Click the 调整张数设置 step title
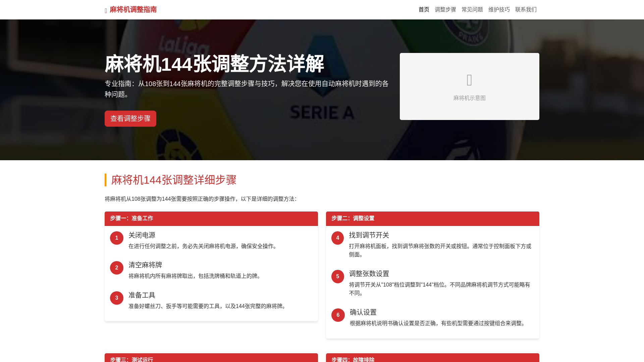The image size is (644, 362). [x=369, y=274]
